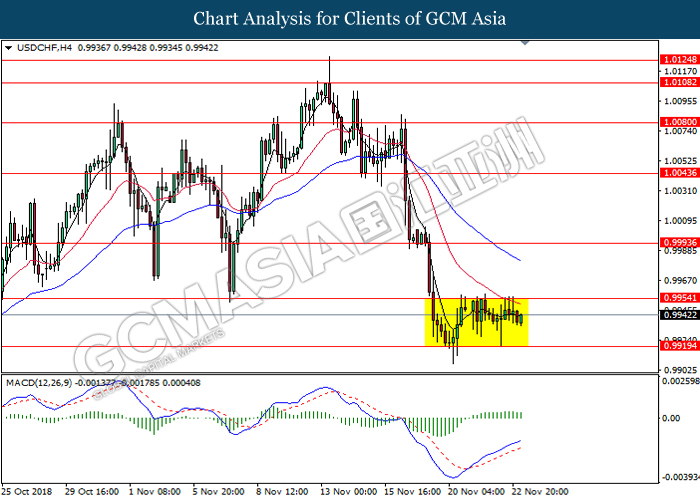Select the USDCHF,H4 symbol label
Screen dimensions: 700x500
tap(44, 48)
